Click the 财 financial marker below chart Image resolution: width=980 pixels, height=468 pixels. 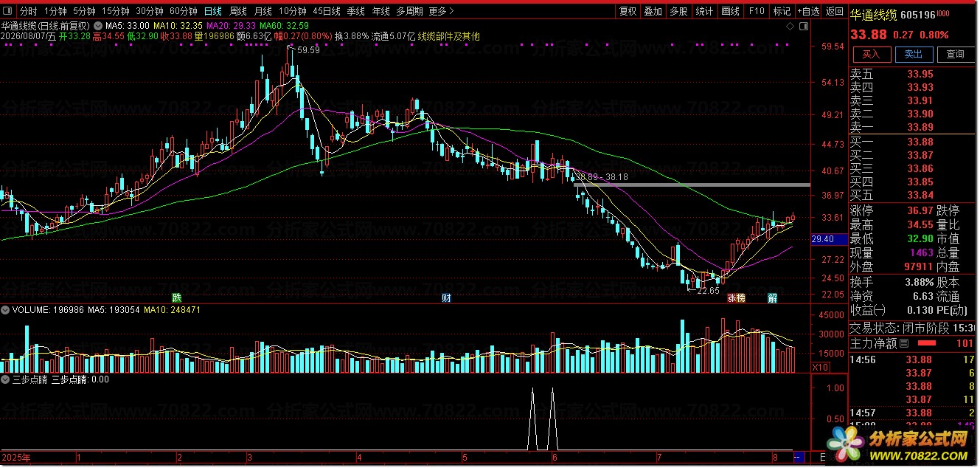[x=445, y=298]
